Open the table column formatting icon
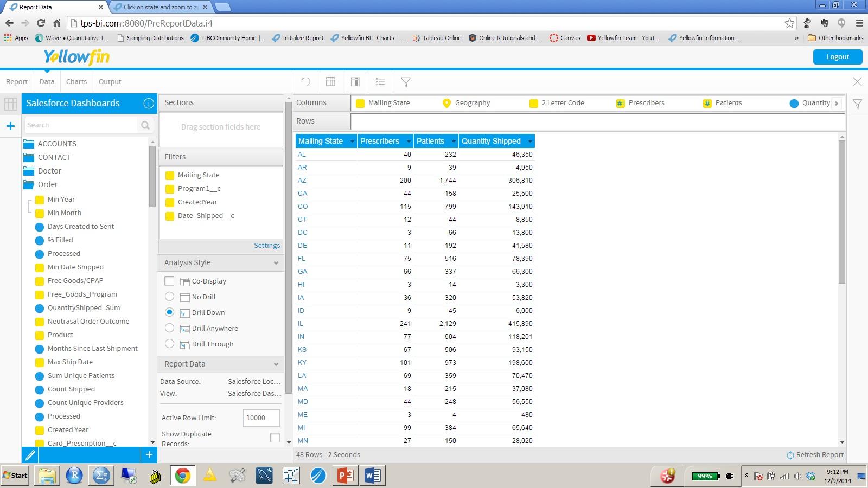This screenshot has height=488, width=868. click(x=330, y=82)
